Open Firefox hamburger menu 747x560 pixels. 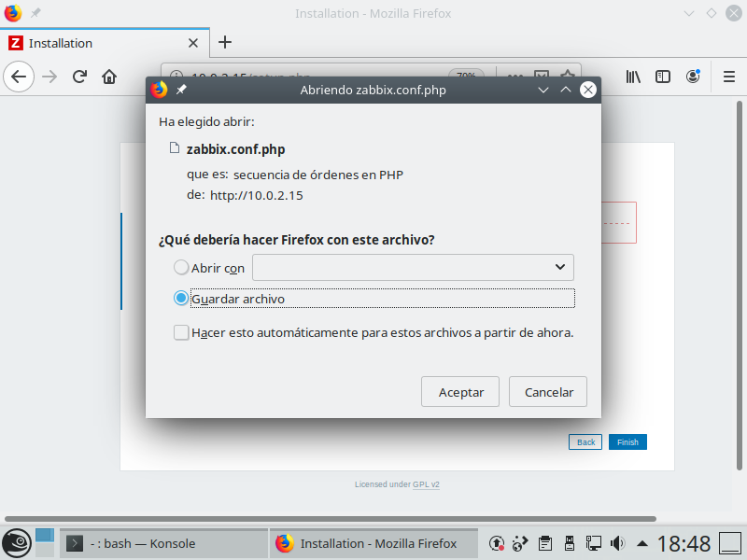(x=729, y=77)
